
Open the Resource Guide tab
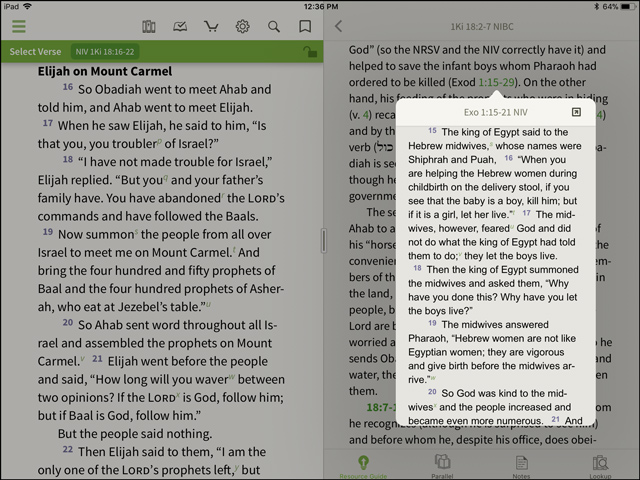click(x=363, y=468)
